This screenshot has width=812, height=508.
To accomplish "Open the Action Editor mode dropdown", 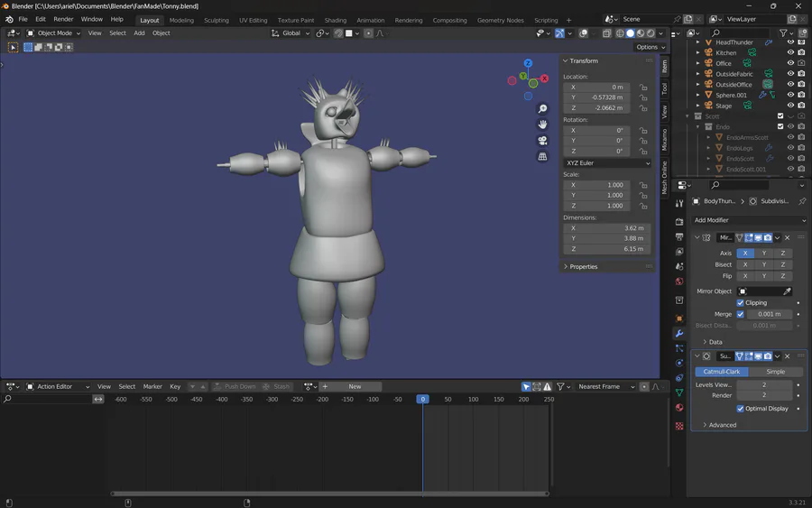I will (x=58, y=387).
